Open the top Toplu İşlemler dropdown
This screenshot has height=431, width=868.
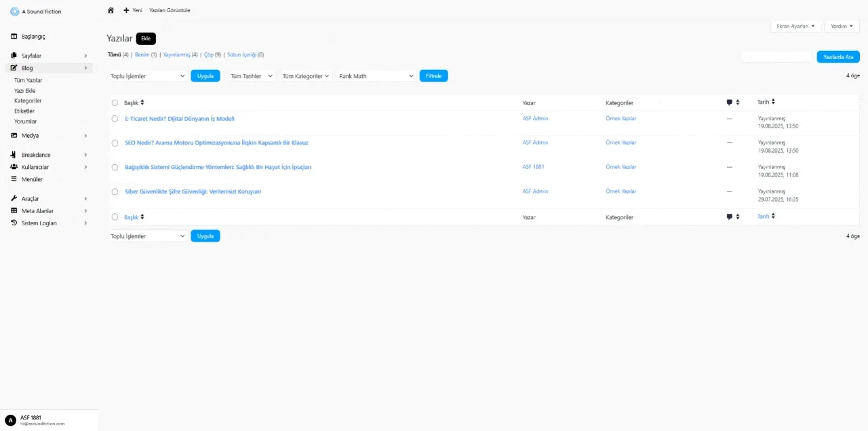(x=148, y=76)
